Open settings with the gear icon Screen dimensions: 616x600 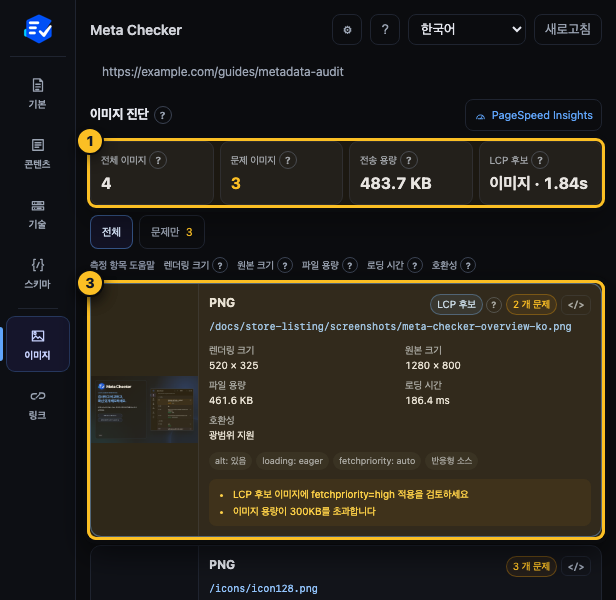coord(347,29)
